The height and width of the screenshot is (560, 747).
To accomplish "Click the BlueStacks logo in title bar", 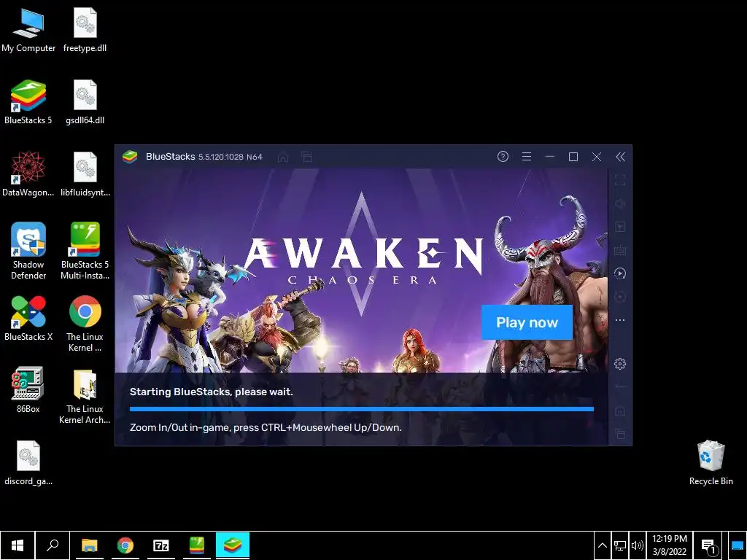I will pyautogui.click(x=130, y=157).
